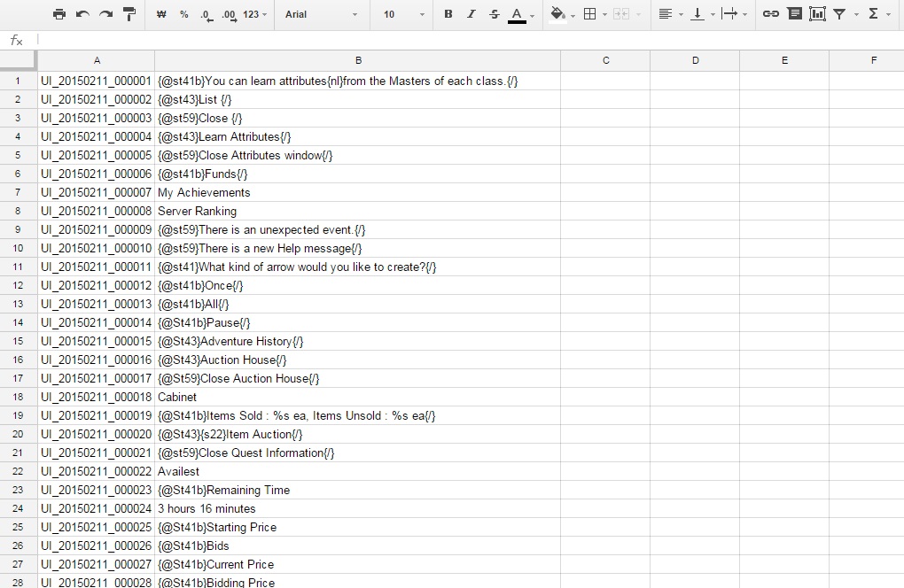Toggle italic formatting
This screenshot has width=904, height=588.
tap(471, 14)
